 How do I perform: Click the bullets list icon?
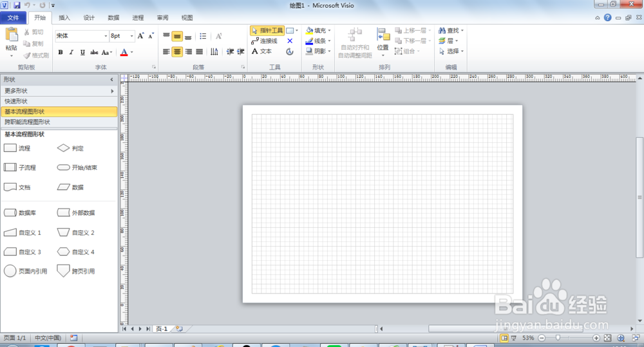203,36
